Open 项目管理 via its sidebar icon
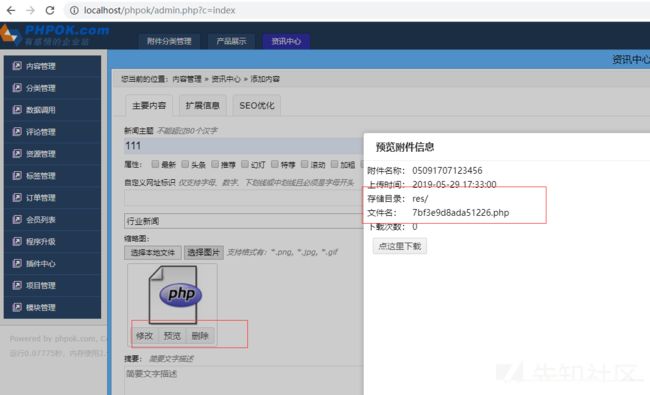650x395 pixels. click(x=17, y=285)
